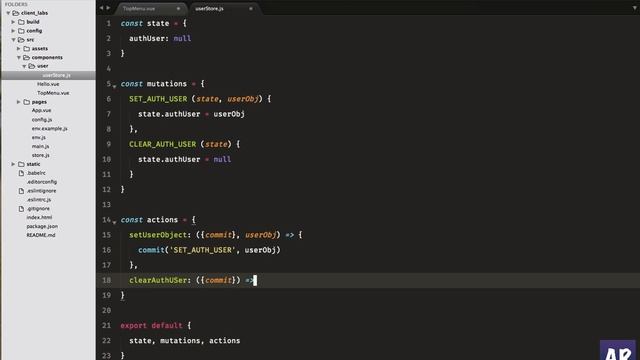
Task: Click the .eslintignore file icon
Action: tap(21, 191)
